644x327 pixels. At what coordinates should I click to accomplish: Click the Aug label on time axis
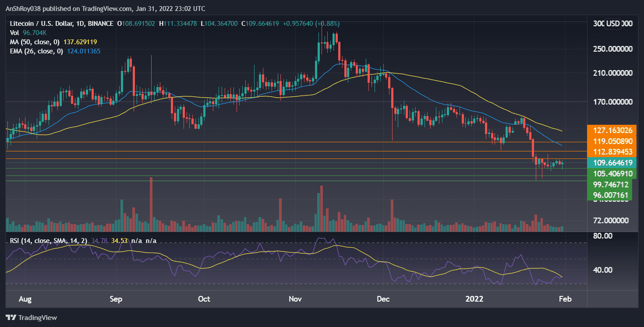(25, 299)
